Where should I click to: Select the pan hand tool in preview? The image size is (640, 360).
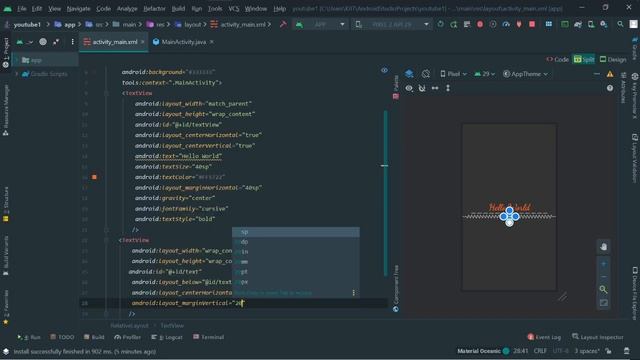coord(603,247)
